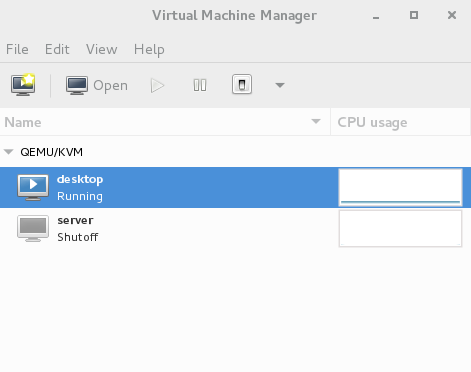Screen dimensions: 471x372
Task: Click the Open button label
Action: click(111, 86)
